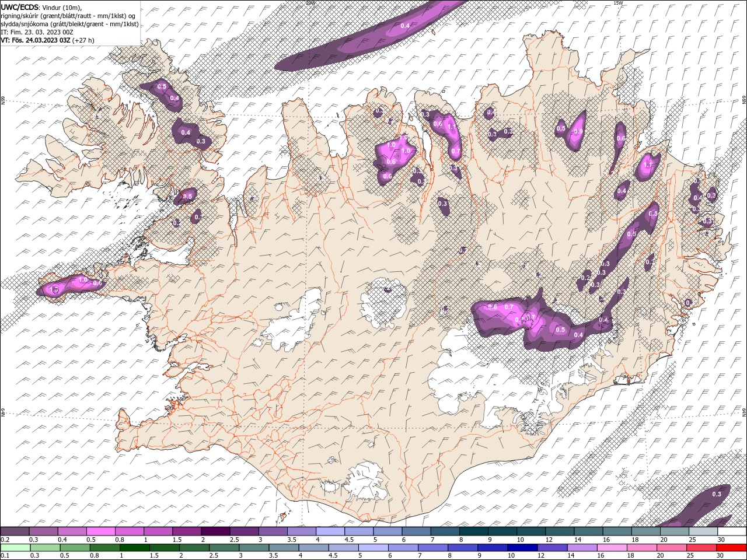Click the 'slydda/snjókoma' legend description line
The image size is (747, 560).
pos(69,24)
